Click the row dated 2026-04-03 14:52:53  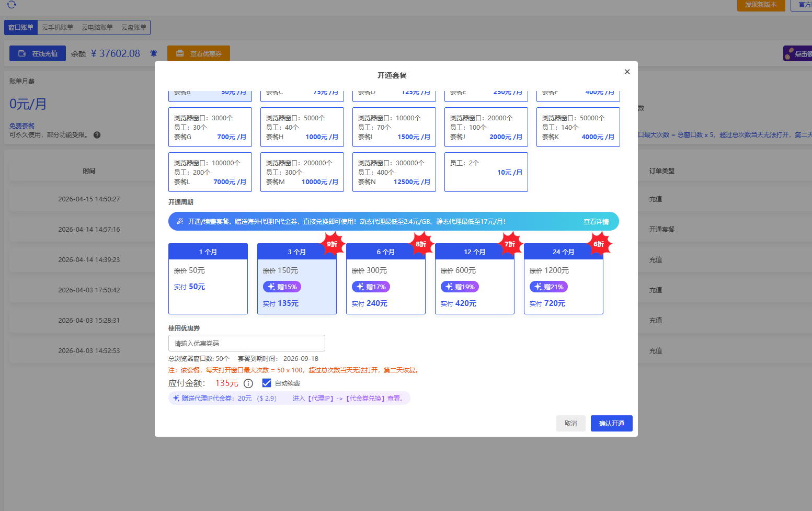(x=89, y=351)
